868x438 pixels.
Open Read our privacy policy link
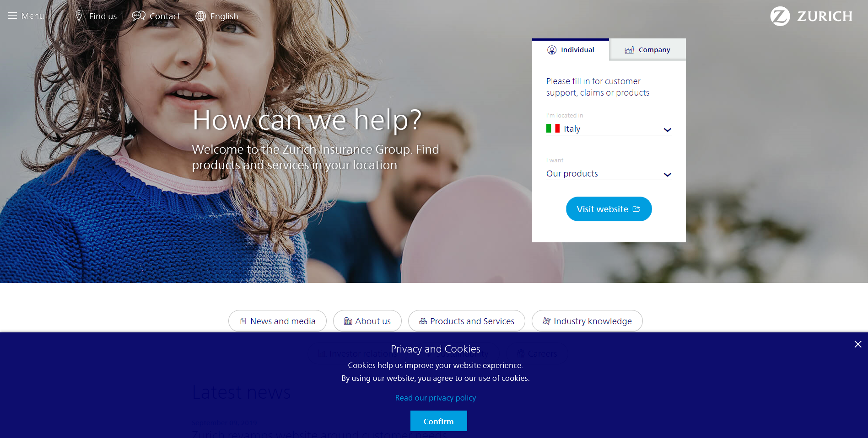coord(436,398)
